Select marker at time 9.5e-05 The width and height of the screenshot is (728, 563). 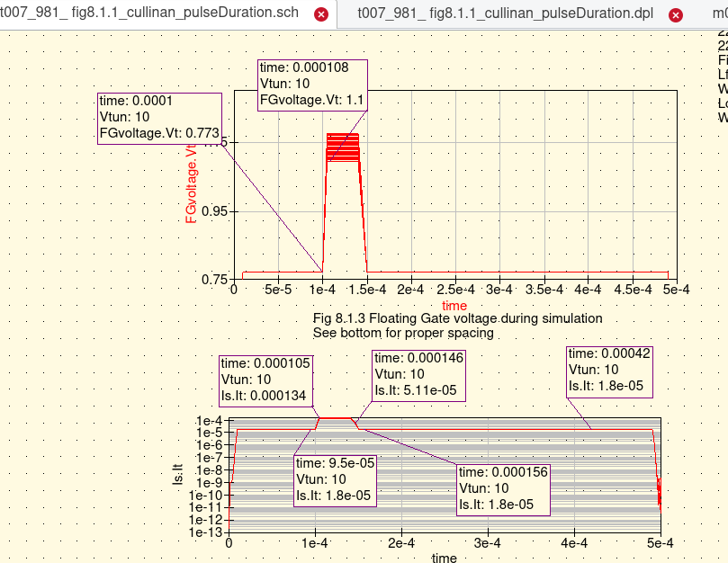coord(335,478)
